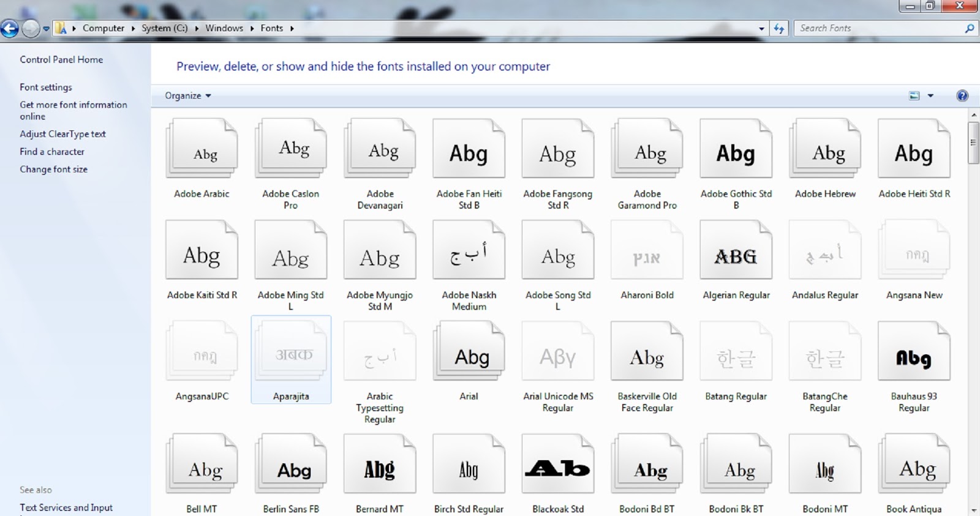Open Font settings link

point(46,88)
